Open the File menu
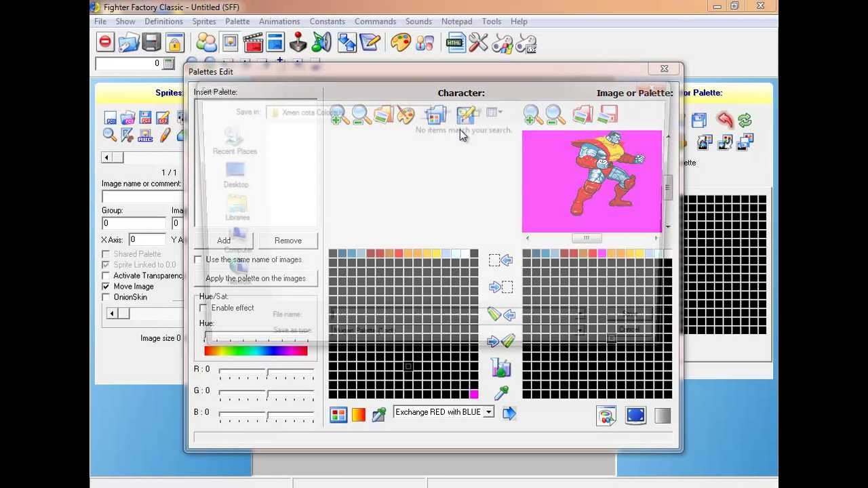The image size is (868, 488). [100, 21]
